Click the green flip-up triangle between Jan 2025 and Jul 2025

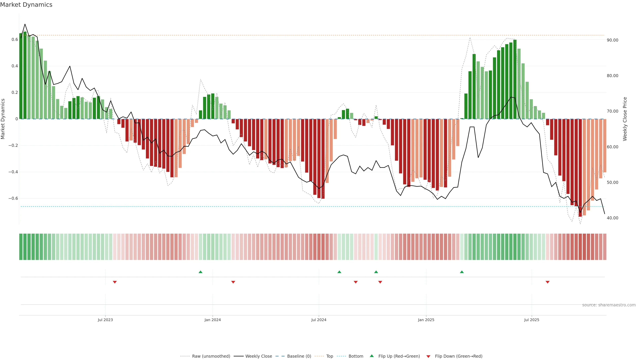point(462,272)
